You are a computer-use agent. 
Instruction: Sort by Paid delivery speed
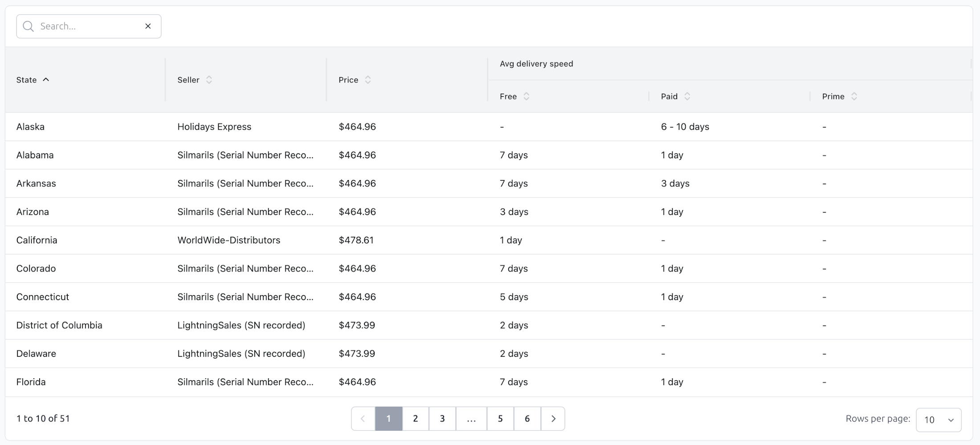click(x=687, y=96)
